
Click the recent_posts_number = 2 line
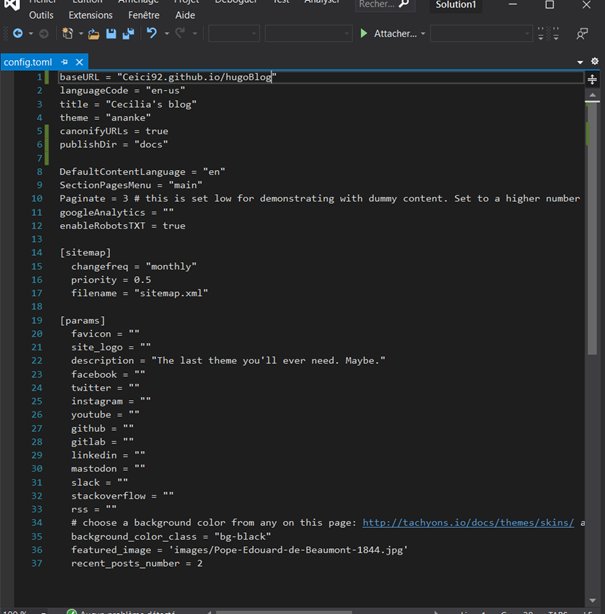pyautogui.click(x=137, y=563)
